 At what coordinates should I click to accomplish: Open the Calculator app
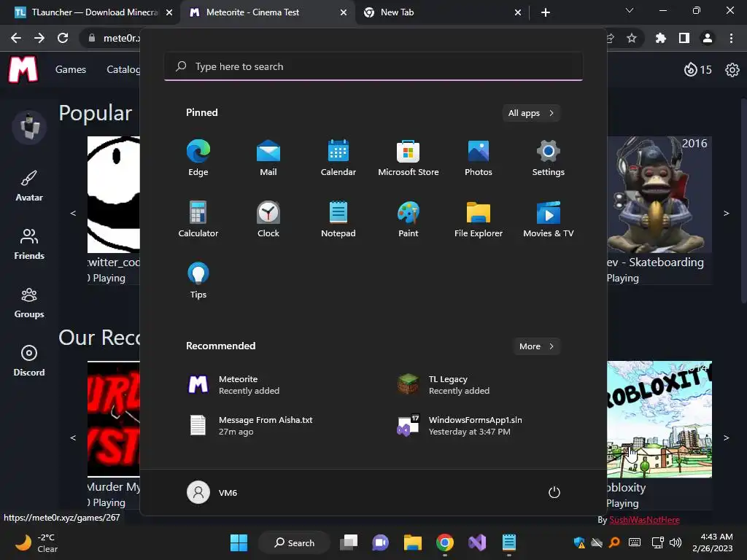click(x=198, y=219)
